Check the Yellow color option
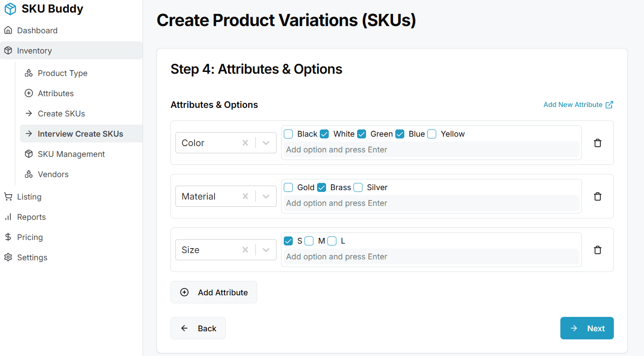Screen dimensions: 644x356 (x=431, y=133)
